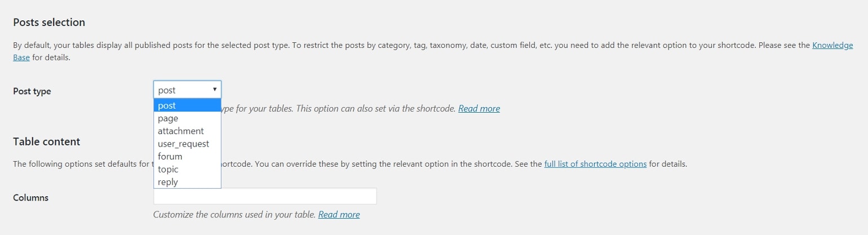Click the 'Customize the columns' help text
The width and height of the screenshot is (868, 235).
234,214
